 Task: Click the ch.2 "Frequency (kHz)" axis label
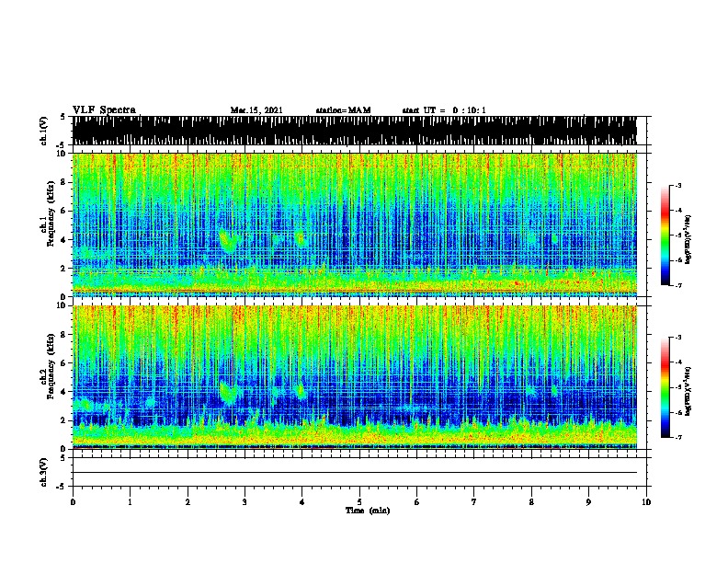51,366
